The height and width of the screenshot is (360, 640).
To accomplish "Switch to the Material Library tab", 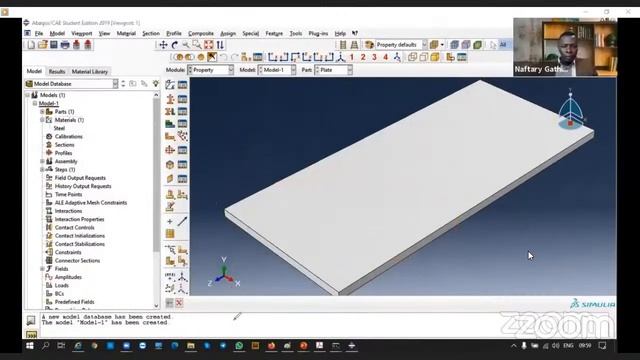I will pyautogui.click(x=90, y=71).
